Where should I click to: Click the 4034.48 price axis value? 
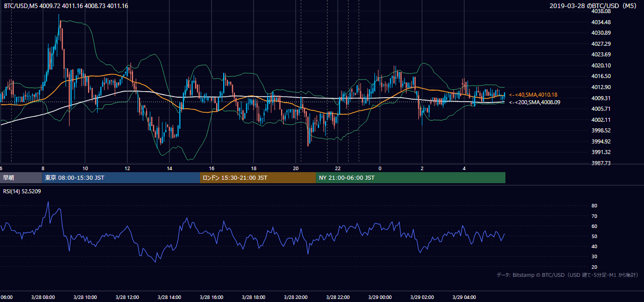point(601,22)
